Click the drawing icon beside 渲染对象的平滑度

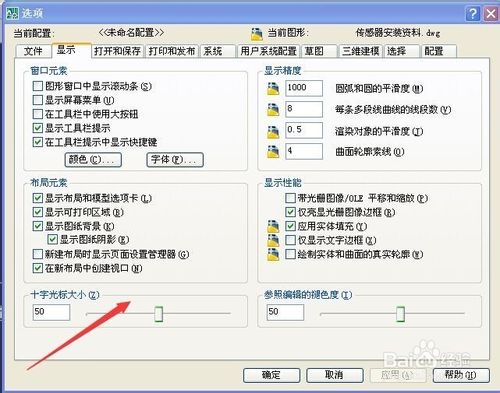273,131
